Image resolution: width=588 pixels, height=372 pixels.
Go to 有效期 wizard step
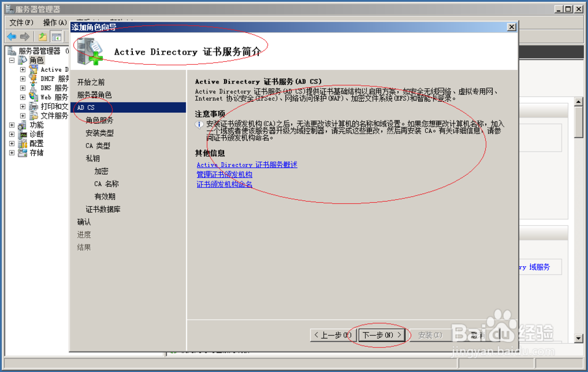coord(105,197)
